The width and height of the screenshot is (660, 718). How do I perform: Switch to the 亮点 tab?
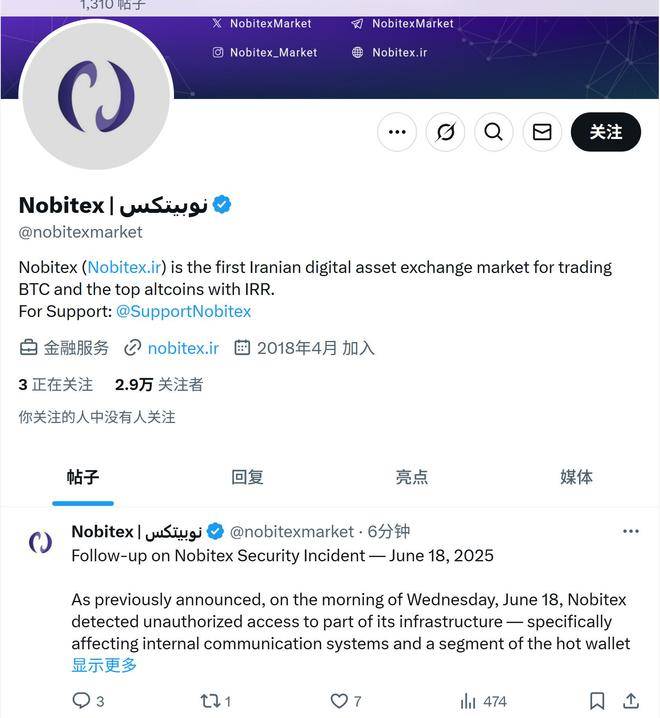pyautogui.click(x=412, y=477)
